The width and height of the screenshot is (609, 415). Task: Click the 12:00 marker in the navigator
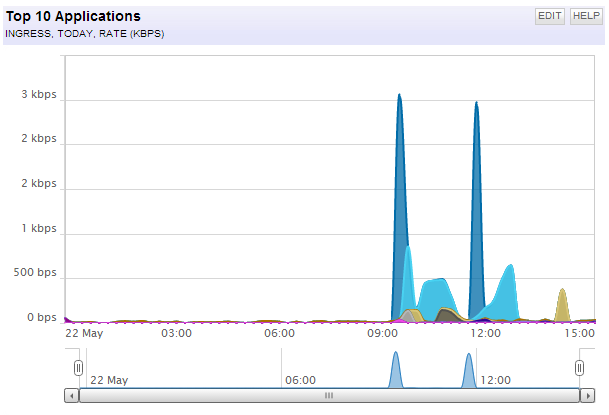(496, 380)
